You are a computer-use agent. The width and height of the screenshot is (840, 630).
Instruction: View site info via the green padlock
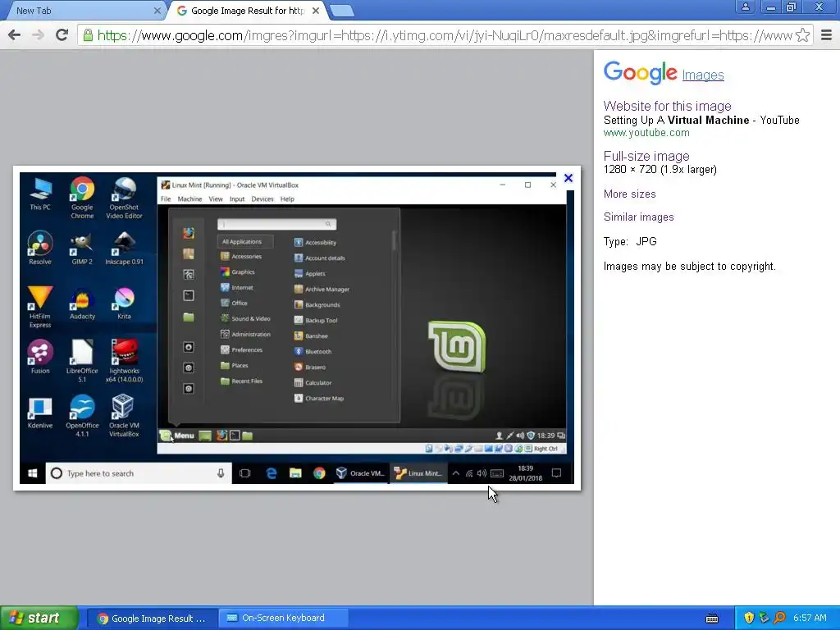click(x=88, y=35)
